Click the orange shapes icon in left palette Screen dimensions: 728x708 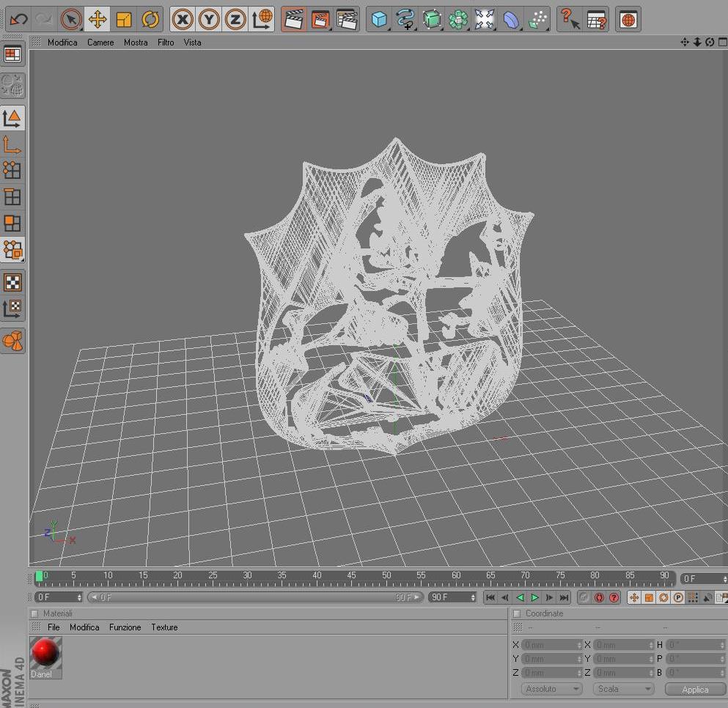tap(12, 342)
